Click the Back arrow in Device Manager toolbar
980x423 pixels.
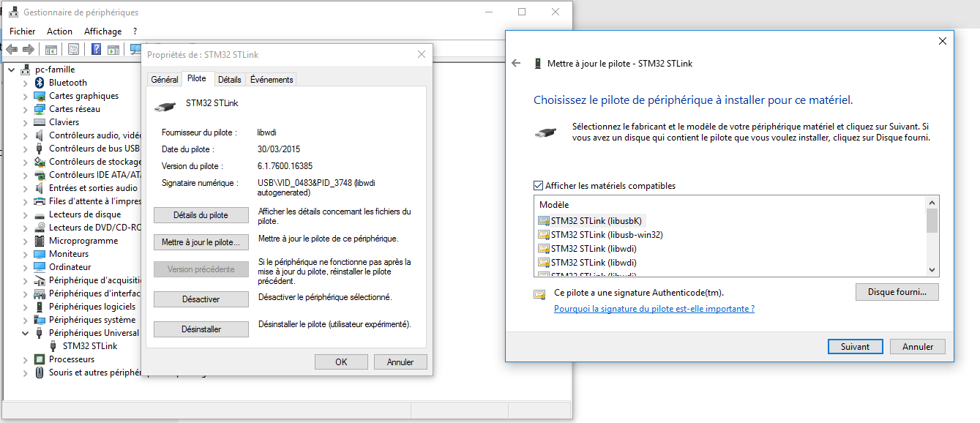point(12,50)
